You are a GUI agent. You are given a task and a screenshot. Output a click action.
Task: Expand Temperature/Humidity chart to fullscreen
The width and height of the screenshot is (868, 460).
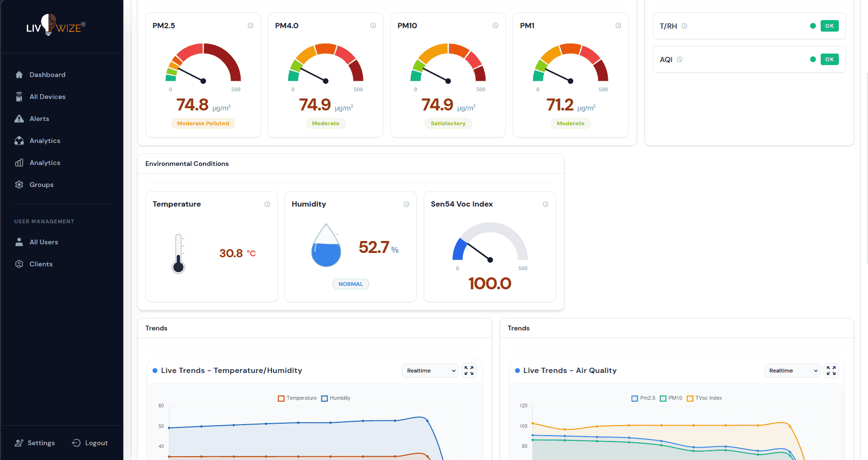coord(469,371)
